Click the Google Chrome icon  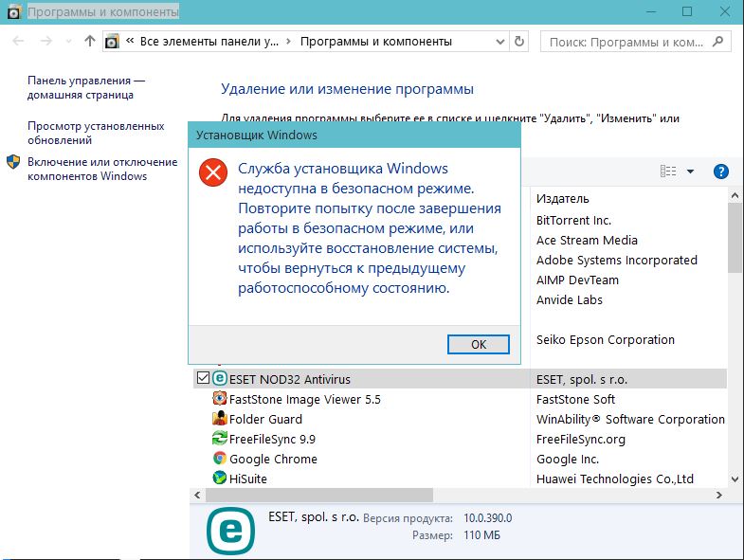point(220,458)
